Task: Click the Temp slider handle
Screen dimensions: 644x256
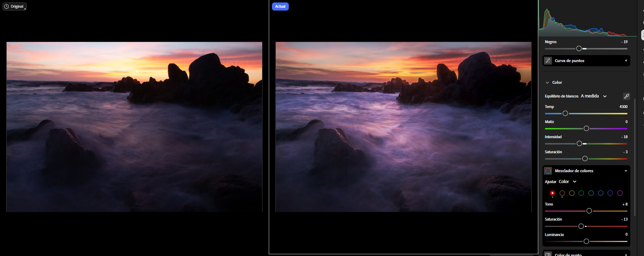Action: 565,113
